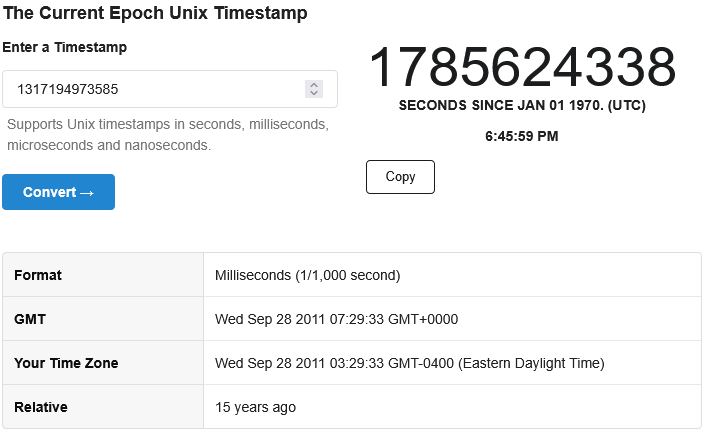
Task: Select the Seconds Since Jan 01 1970 caption
Action: tap(522, 106)
